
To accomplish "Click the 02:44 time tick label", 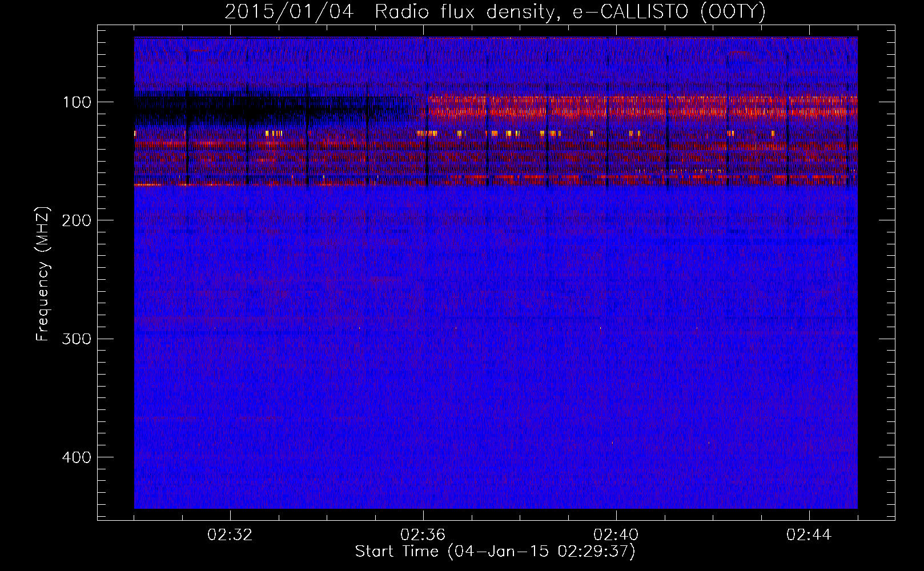I will click(809, 535).
